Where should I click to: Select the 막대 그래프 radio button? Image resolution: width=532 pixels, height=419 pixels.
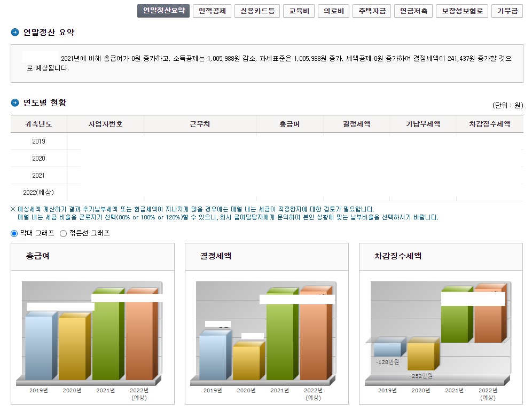click(x=14, y=233)
